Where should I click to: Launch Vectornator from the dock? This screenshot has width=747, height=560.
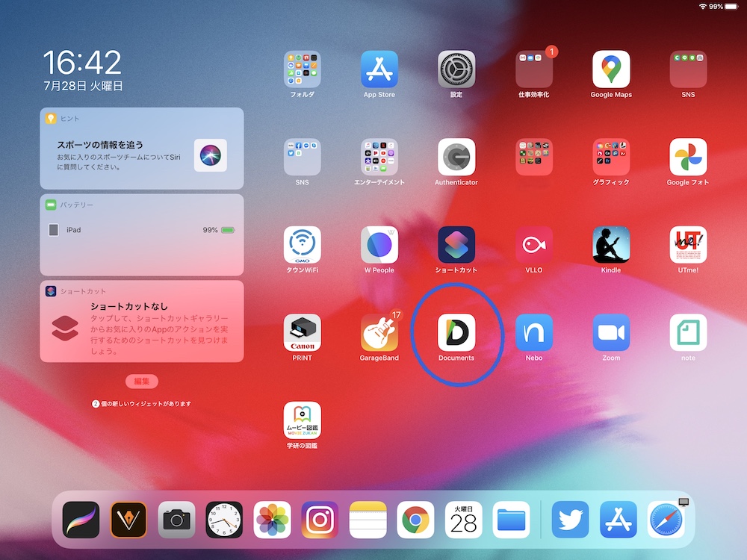(128, 520)
